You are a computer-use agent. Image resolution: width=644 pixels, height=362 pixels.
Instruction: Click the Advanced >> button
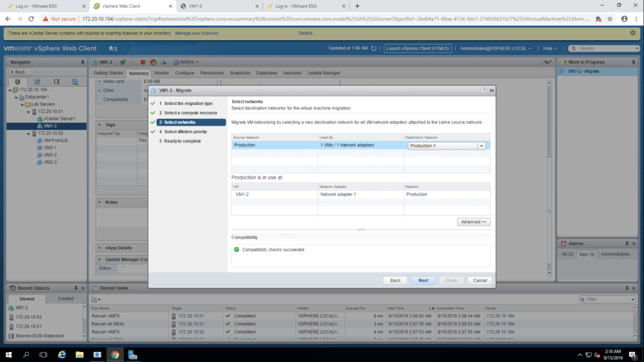[474, 222]
